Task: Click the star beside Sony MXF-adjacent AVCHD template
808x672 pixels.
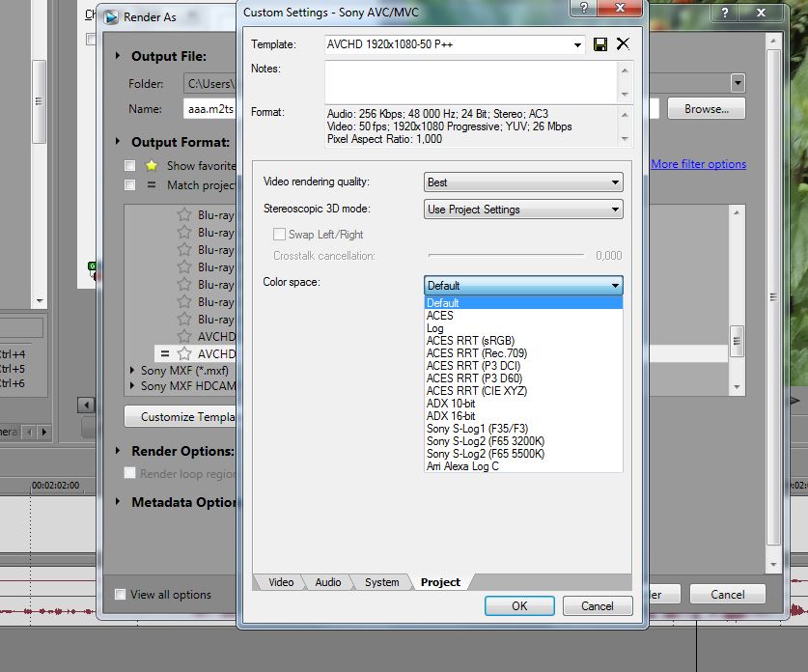Action: 183,354
